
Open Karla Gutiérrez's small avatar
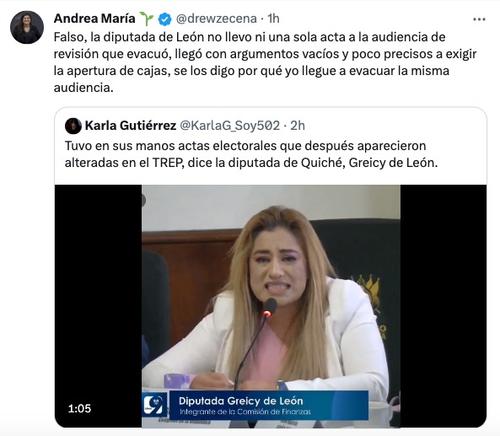(73, 126)
